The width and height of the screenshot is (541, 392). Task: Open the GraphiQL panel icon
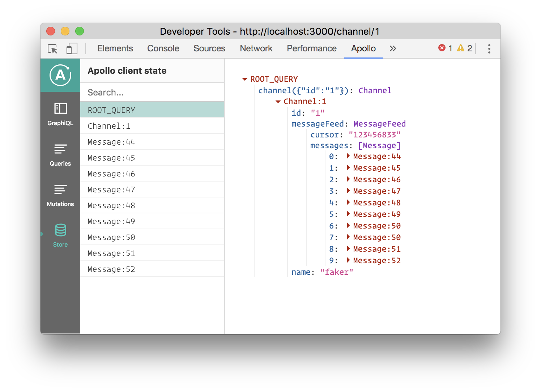pos(60,108)
